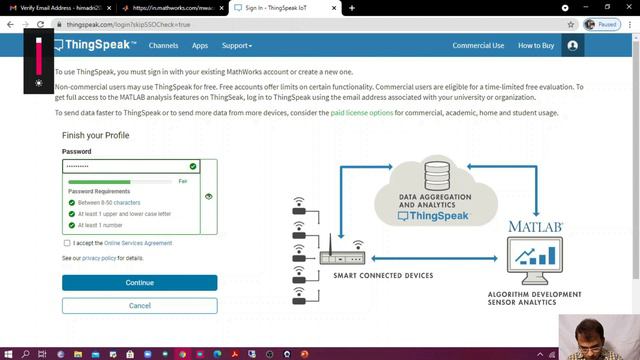This screenshot has height=360, width=640.
Task: Open the Online Services Agreement link
Action: (138, 243)
